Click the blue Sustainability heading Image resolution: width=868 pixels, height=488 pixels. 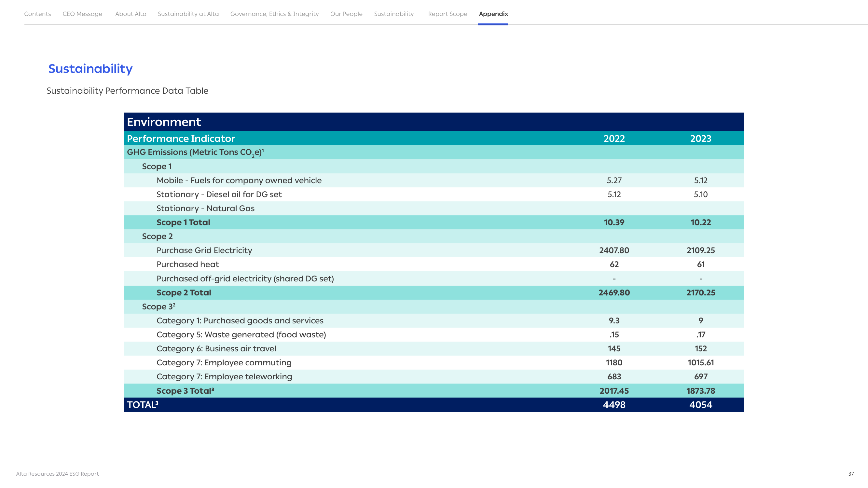tap(90, 69)
